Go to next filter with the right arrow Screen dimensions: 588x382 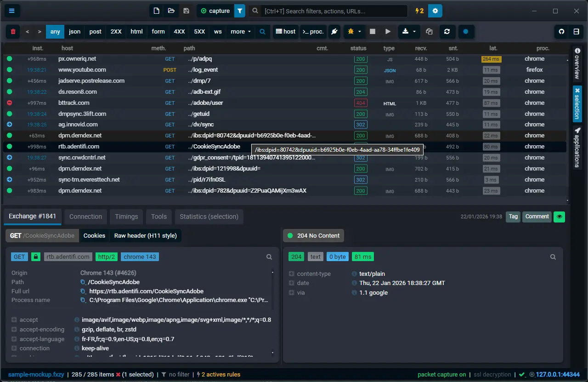point(40,32)
